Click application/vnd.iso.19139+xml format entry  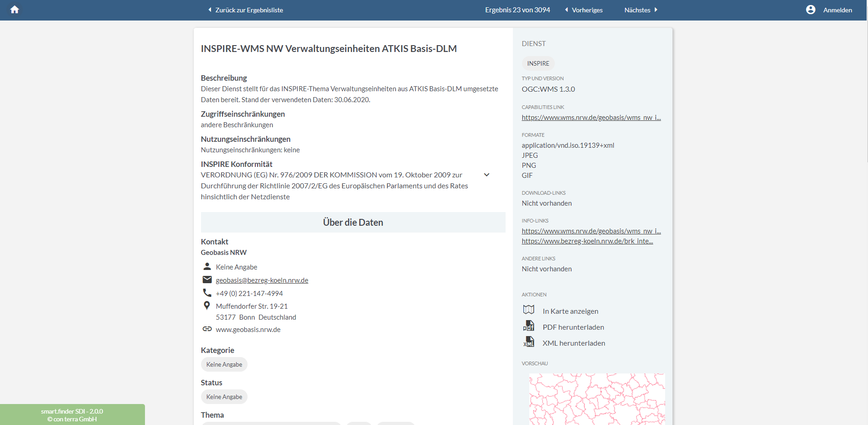point(568,145)
